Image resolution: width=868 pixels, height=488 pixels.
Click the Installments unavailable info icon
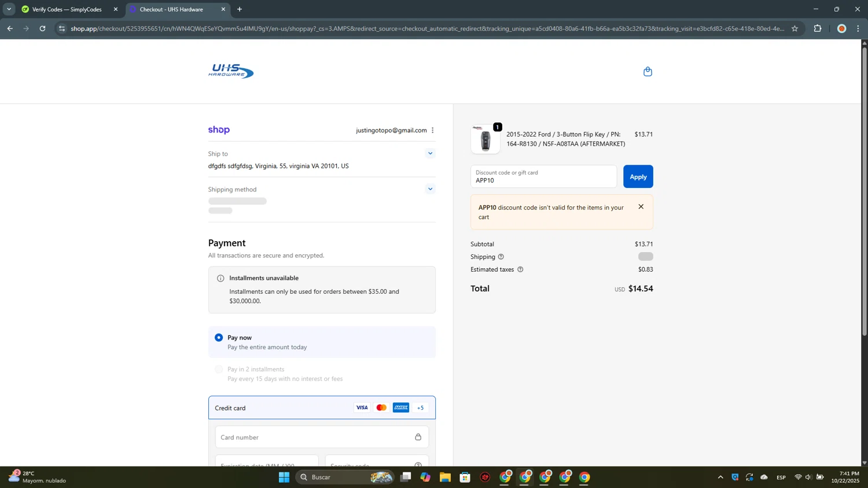click(x=220, y=278)
